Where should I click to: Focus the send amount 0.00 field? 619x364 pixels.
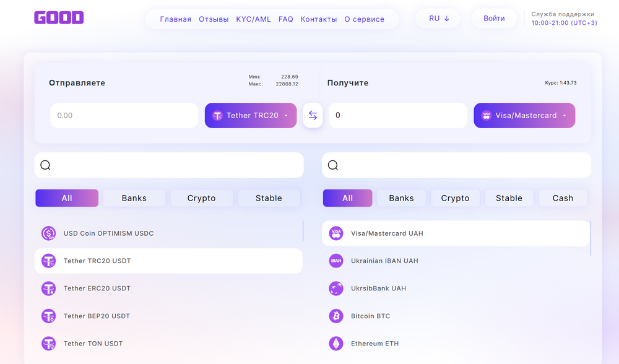click(124, 115)
